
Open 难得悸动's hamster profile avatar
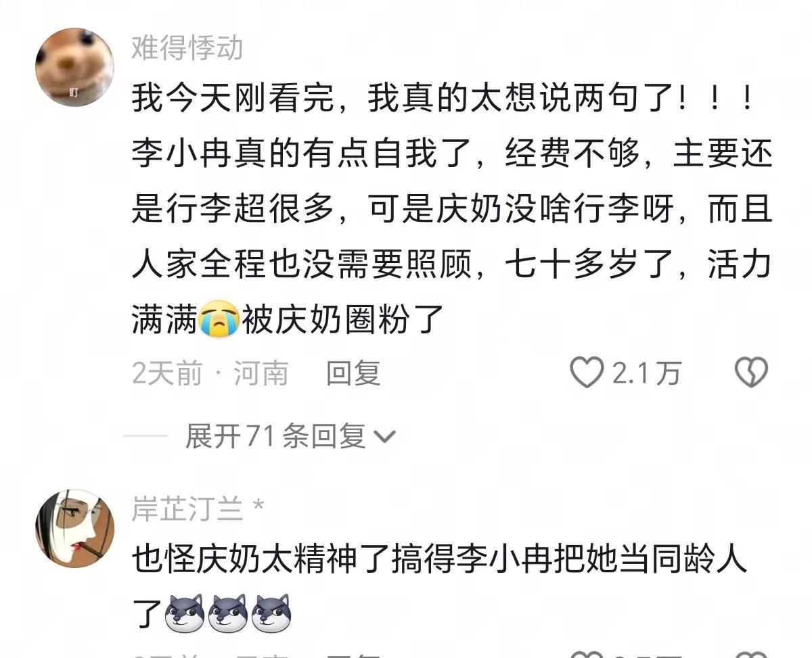point(74,67)
